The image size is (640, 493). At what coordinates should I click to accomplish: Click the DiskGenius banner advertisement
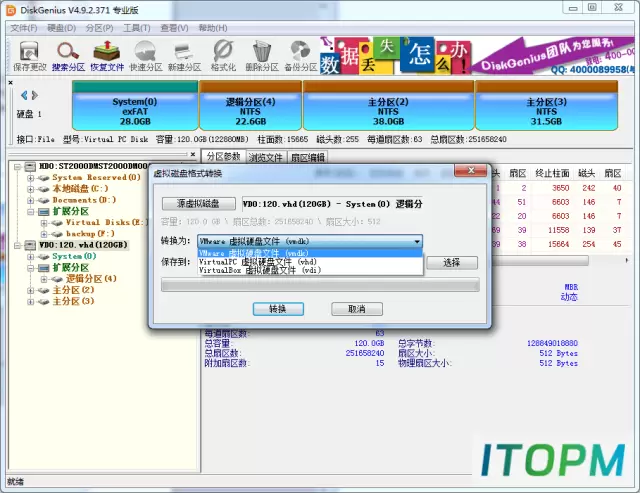pos(476,56)
